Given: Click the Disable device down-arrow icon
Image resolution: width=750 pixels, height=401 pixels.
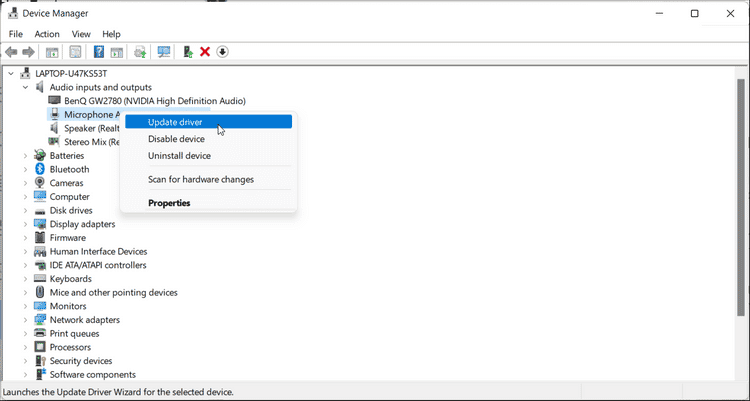Looking at the screenshot, I should (222, 52).
